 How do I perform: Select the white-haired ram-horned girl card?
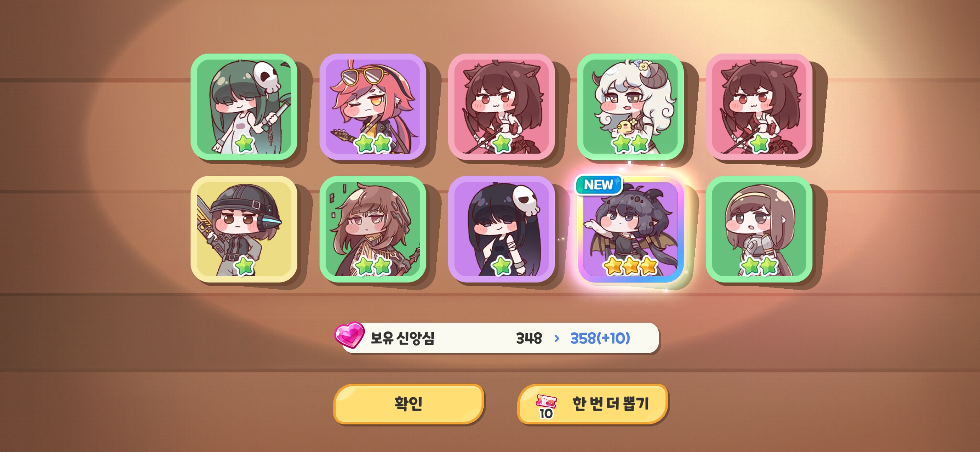tap(630, 107)
